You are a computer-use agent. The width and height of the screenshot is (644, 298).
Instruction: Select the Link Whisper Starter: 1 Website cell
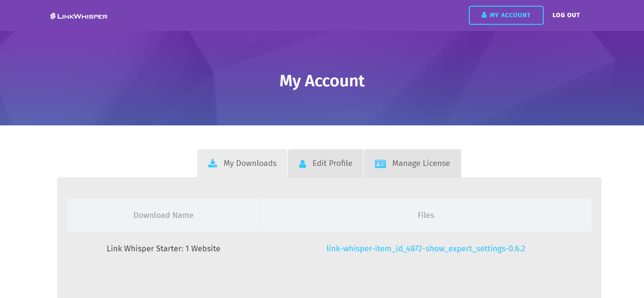tap(163, 248)
